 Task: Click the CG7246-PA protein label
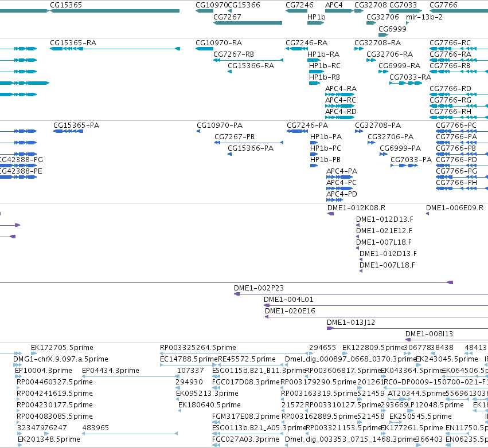(307, 125)
